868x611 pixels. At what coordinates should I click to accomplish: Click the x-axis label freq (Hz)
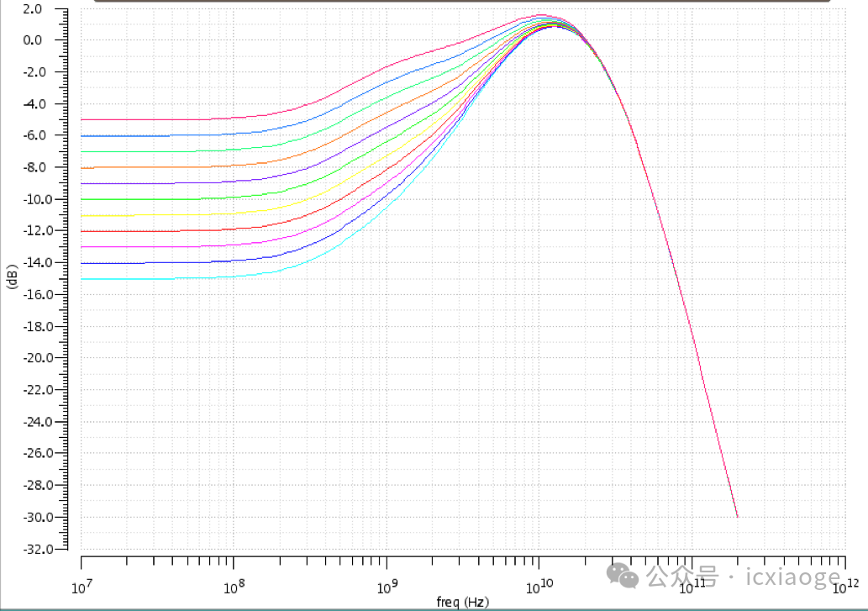461,601
